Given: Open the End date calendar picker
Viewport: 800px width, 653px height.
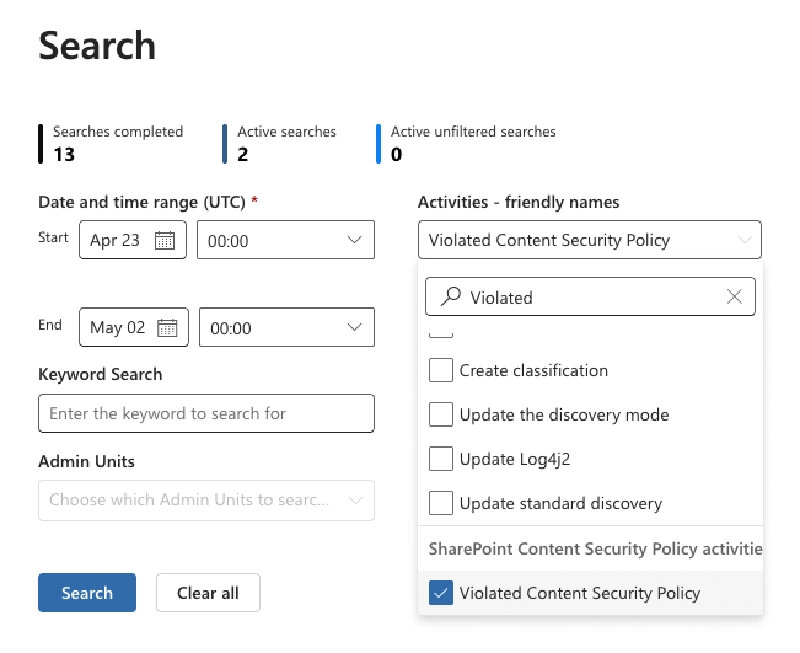Looking at the screenshot, I should click(167, 327).
